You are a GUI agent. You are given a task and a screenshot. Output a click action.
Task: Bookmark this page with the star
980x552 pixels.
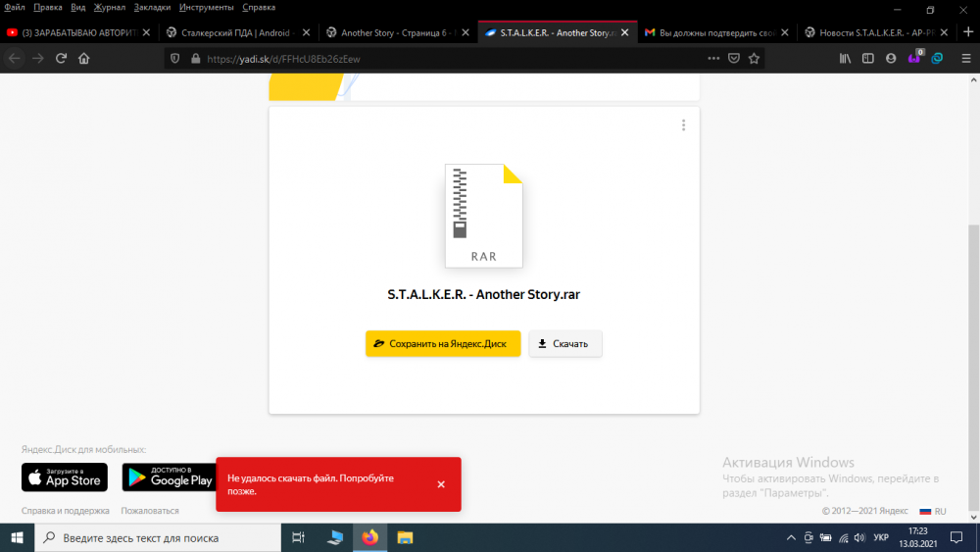[x=754, y=58]
